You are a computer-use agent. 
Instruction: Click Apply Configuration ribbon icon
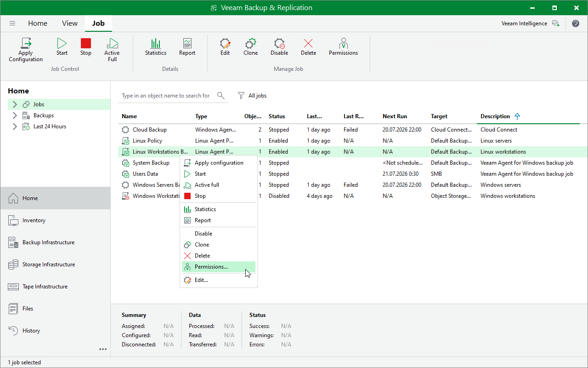(26, 44)
